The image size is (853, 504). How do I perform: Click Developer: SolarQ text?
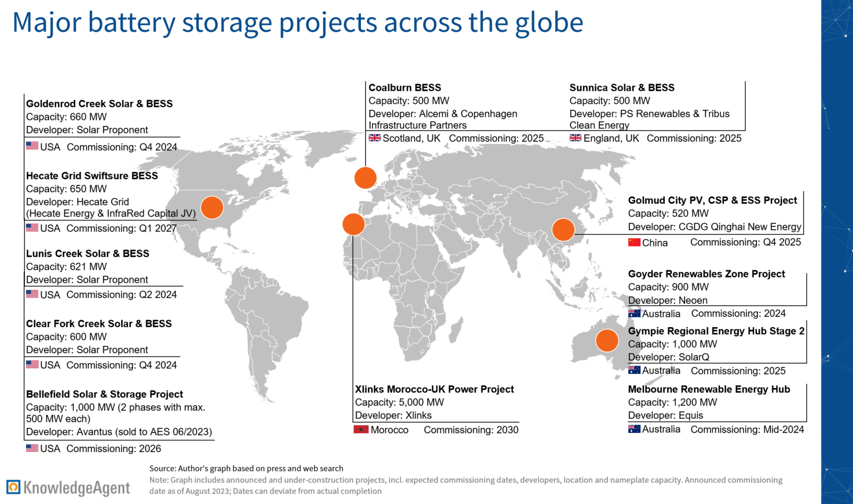669,357
